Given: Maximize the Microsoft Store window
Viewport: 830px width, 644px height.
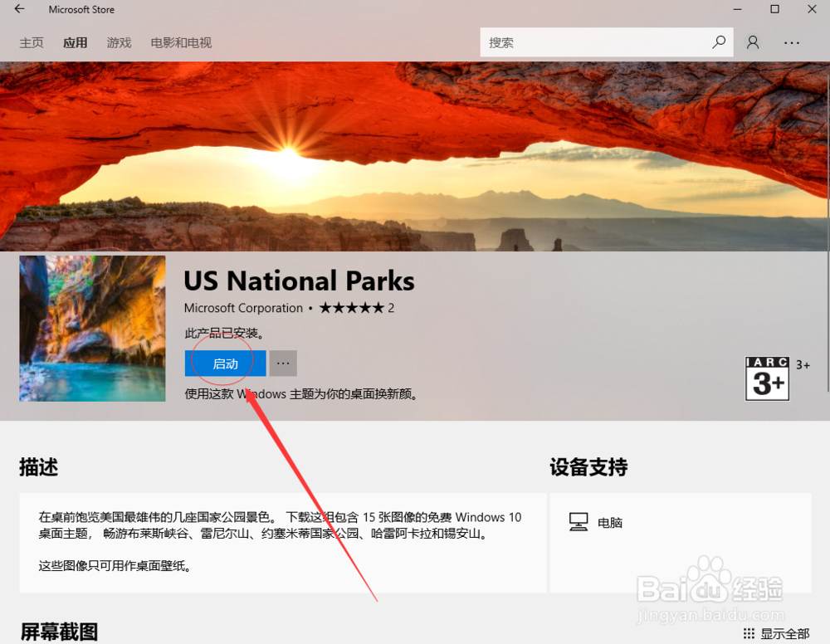Looking at the screenshot, I should pyautogui.click(x=774, y=9).
